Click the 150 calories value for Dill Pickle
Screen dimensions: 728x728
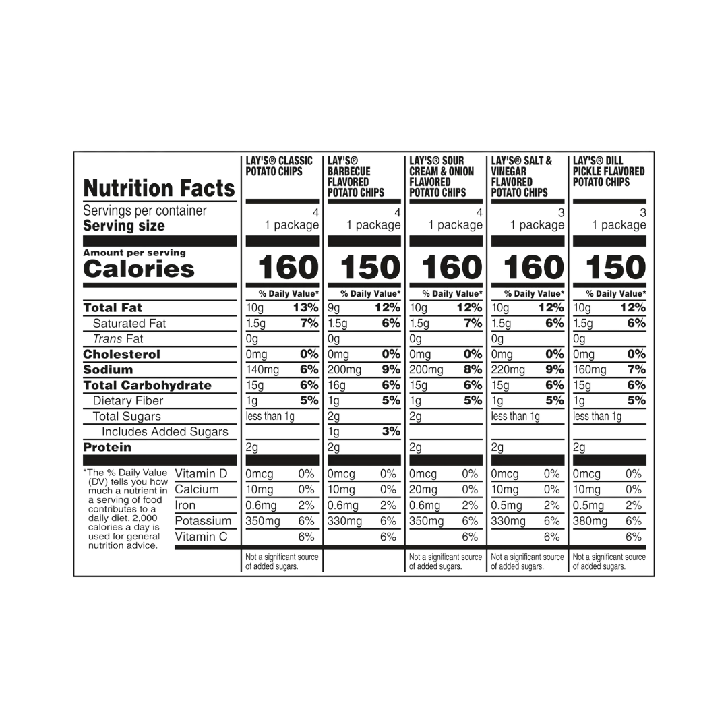pyautogui.click(x=615, y=268)
